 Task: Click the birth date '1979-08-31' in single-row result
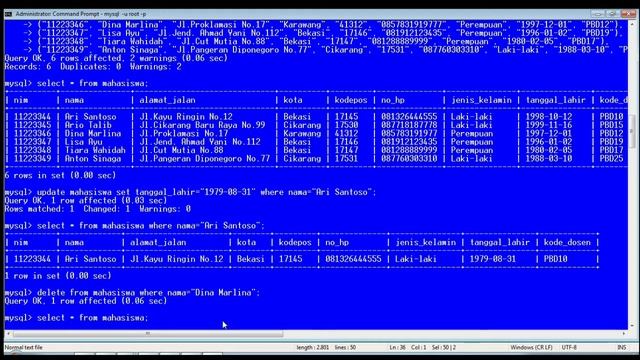(x=493, y=259)
